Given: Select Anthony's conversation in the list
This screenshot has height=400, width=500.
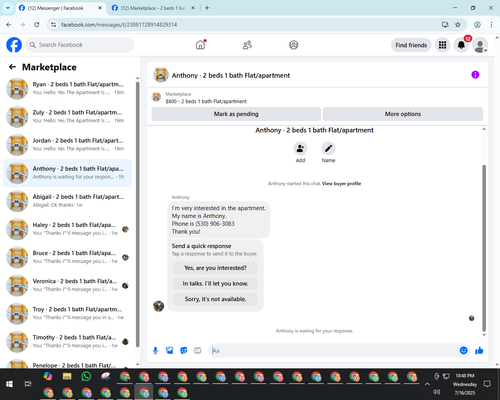Looking at the screenshot, I should click(x=67, y=173).
